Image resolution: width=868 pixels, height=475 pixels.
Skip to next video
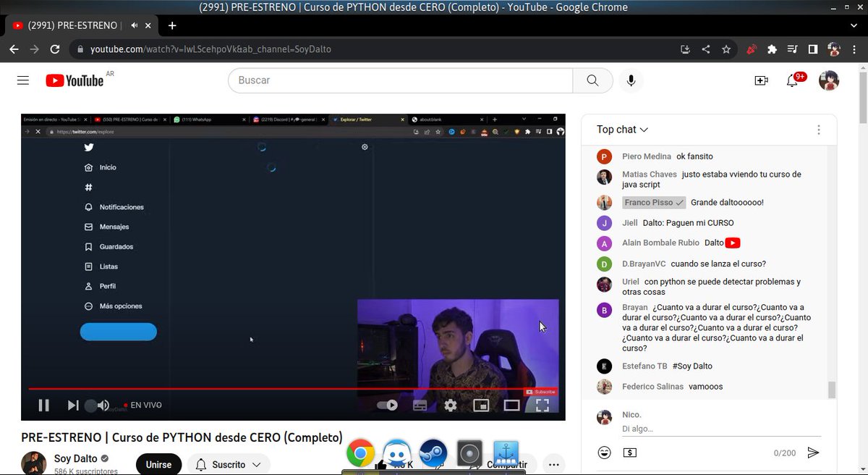[x=72, y=405]
